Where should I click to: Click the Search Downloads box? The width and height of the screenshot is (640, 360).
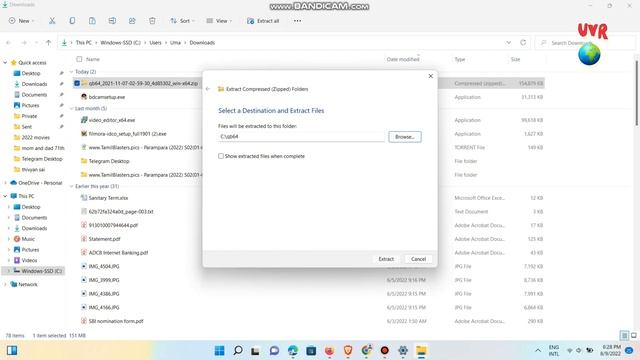[x=586, y=43]
